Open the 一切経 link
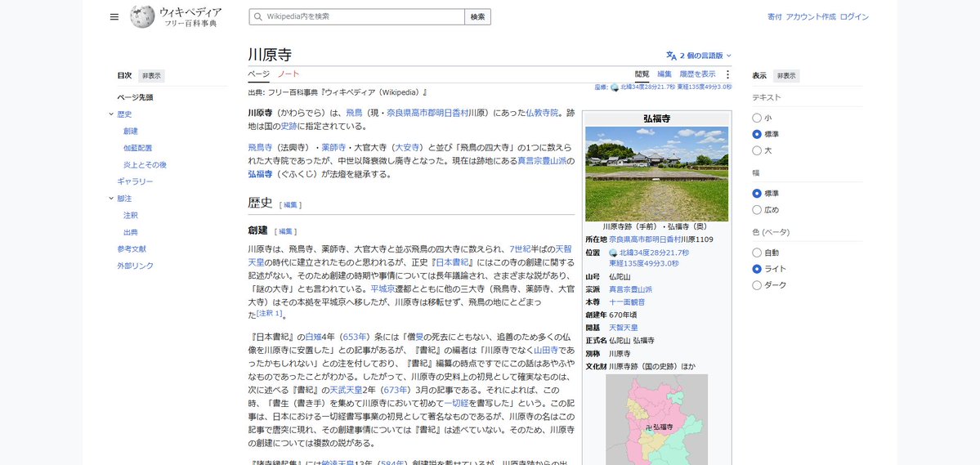Viewport: 980px width, 465px height. point(456,403)
